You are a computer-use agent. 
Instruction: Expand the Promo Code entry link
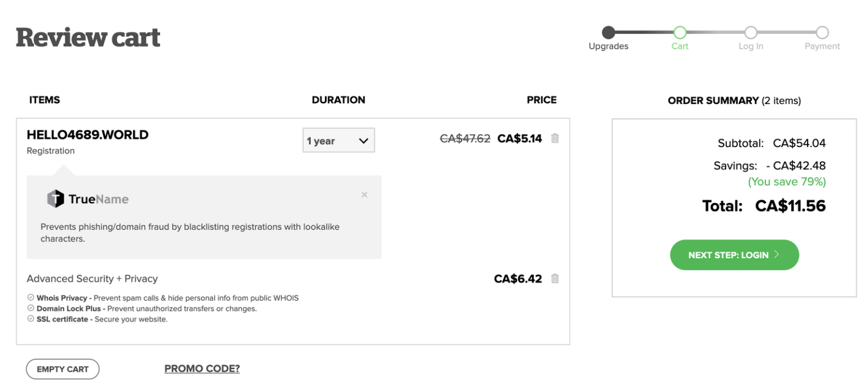[x=202, y=368]
